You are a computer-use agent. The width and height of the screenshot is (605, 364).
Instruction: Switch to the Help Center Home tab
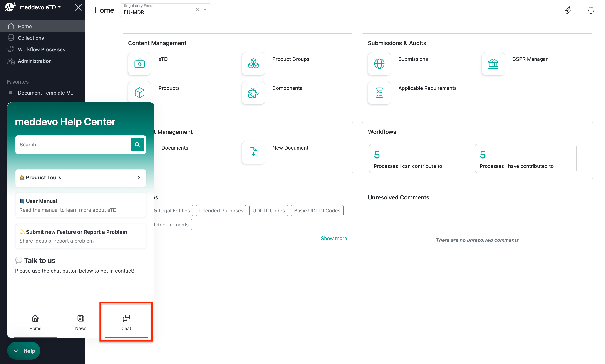(x=35, y=322)
